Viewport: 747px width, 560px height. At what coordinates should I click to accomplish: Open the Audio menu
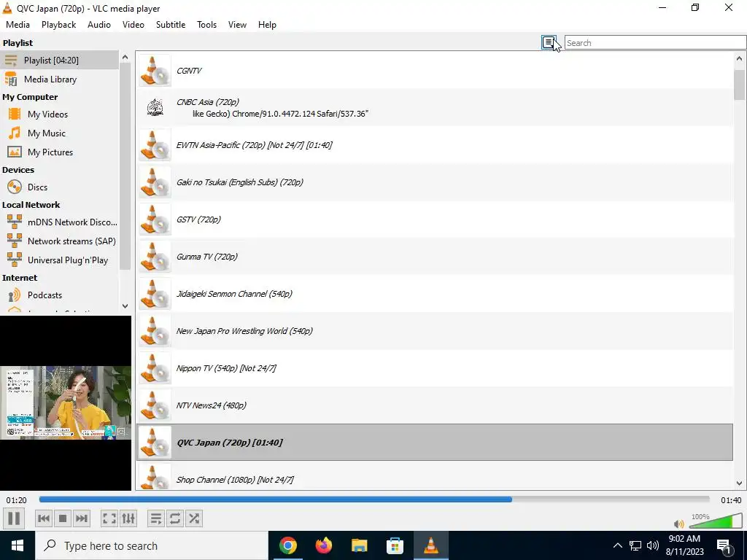tap(99, 25)
